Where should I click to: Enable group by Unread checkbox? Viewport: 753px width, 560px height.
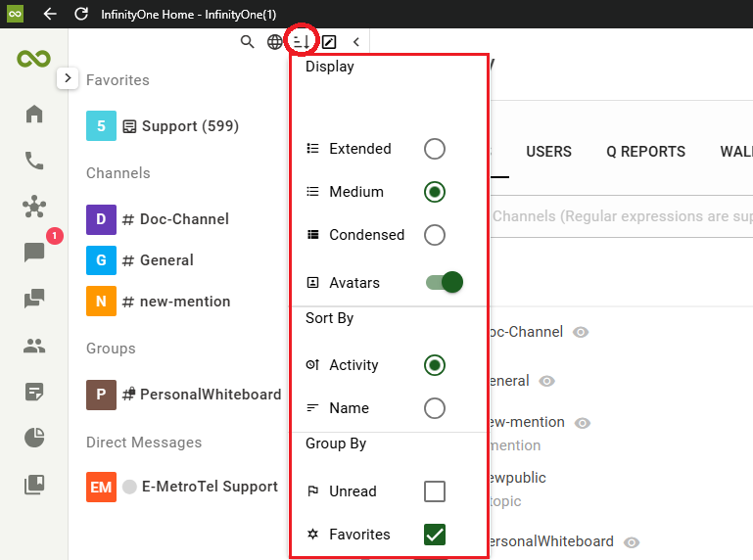coord(435,491)
